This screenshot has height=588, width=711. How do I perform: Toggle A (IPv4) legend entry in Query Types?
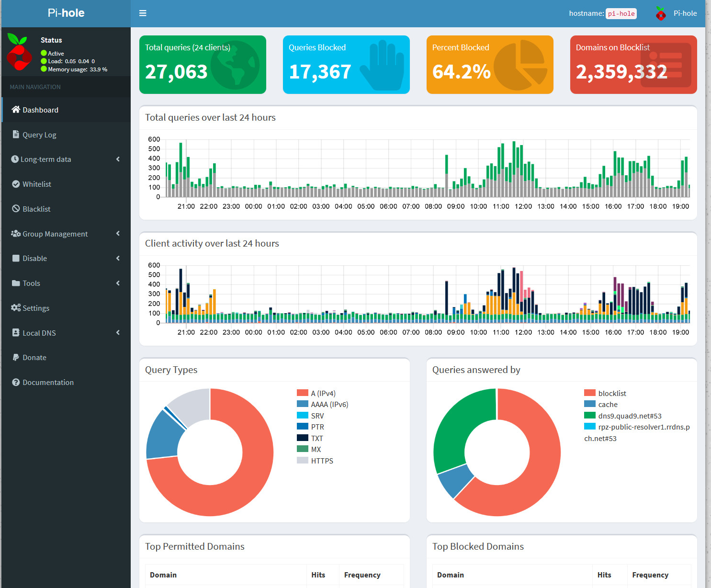coord(323,393)
